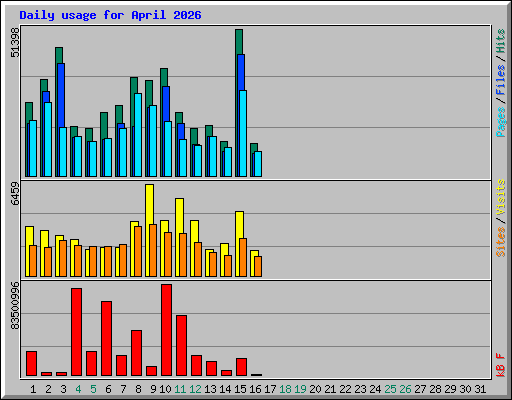Select green day 11 on the x-axis
The height and width of the screenshot is (400, 512).
[180, 389]
